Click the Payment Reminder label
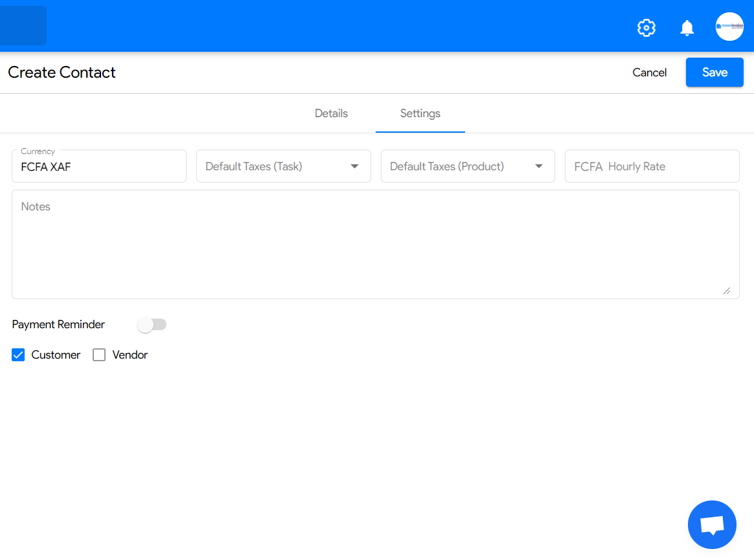Viewport: 754px width, 560px height. (58, 324)
